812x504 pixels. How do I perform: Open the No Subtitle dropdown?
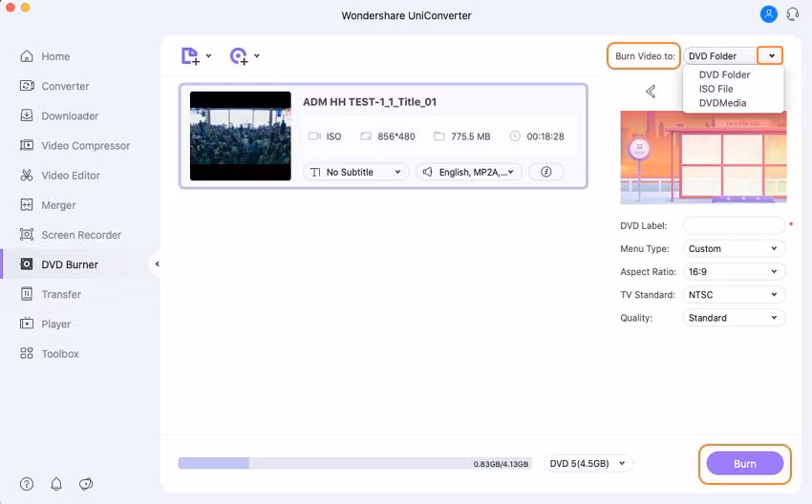coord(355,172)
